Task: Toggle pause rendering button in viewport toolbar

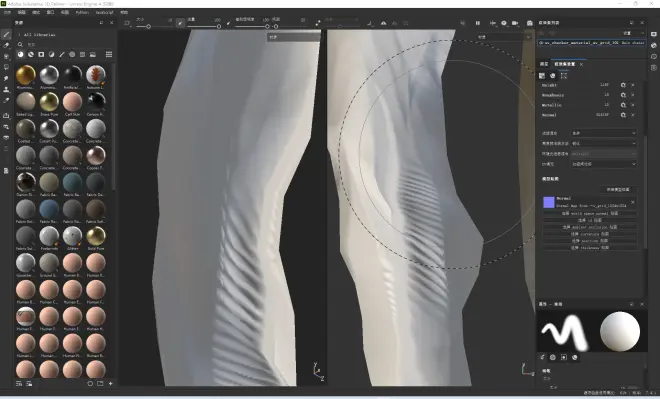Action: pos(478,23)
